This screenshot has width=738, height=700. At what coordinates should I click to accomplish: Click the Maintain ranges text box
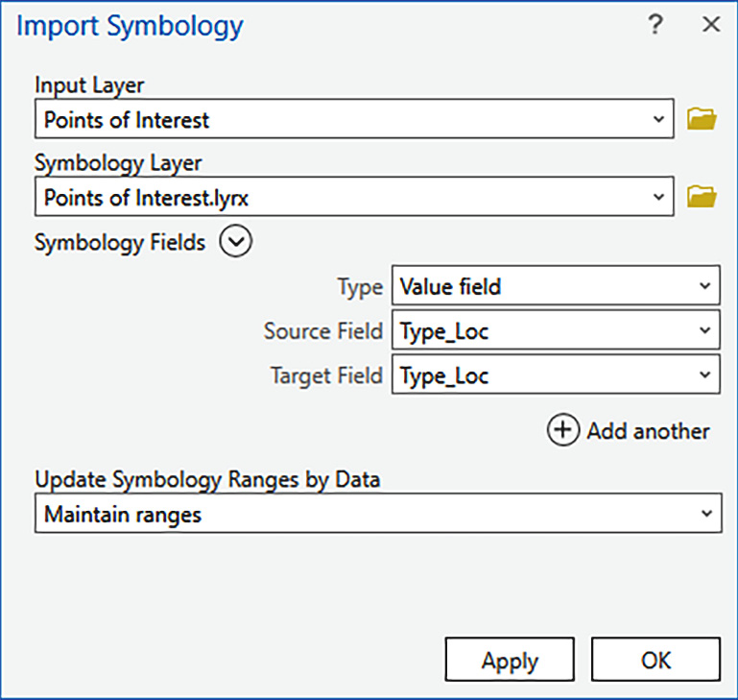378,514
